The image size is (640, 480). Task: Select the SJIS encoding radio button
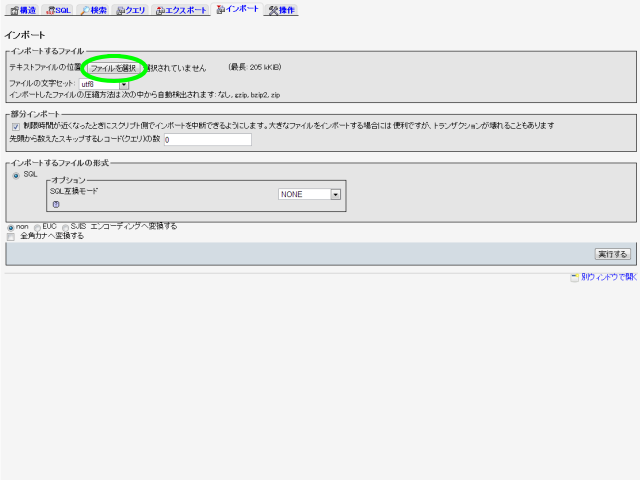pyautogui.click(x=65, y=228)
